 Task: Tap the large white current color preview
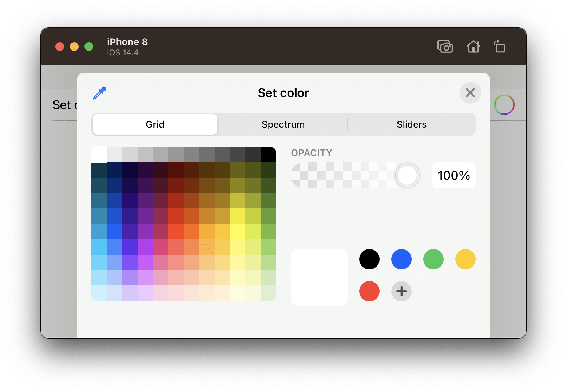pos(319,277)
